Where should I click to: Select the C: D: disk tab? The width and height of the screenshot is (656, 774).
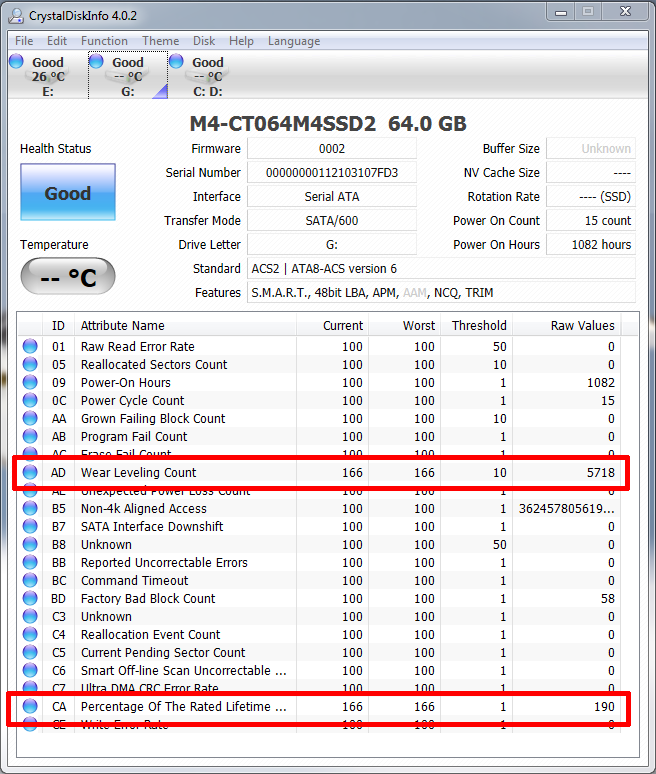tap(208, 76)
